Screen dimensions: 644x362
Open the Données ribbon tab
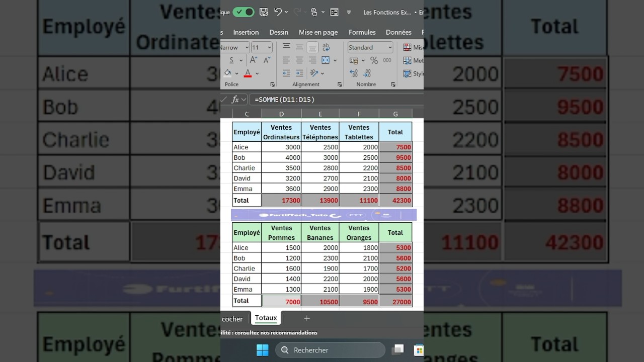pos(398,32)
